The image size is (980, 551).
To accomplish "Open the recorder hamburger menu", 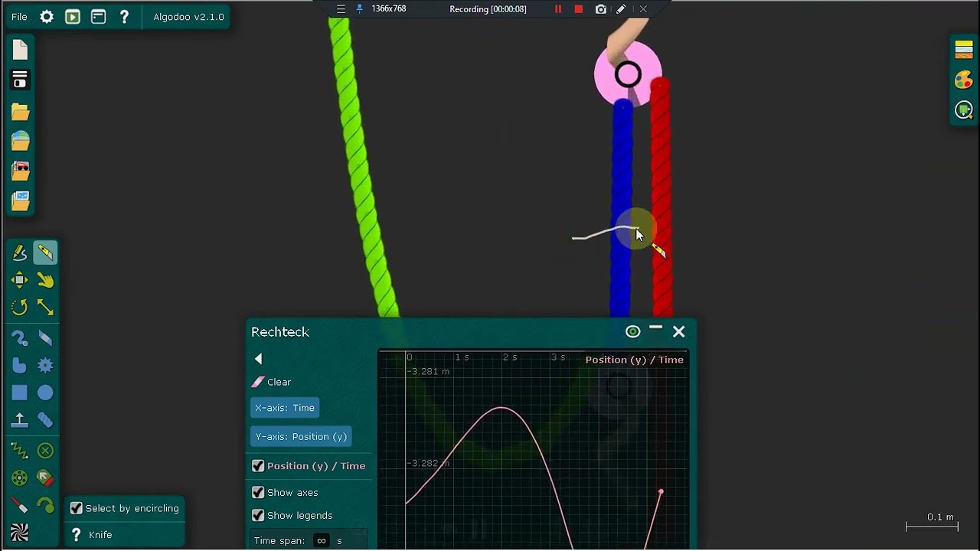I will point(341,9).
